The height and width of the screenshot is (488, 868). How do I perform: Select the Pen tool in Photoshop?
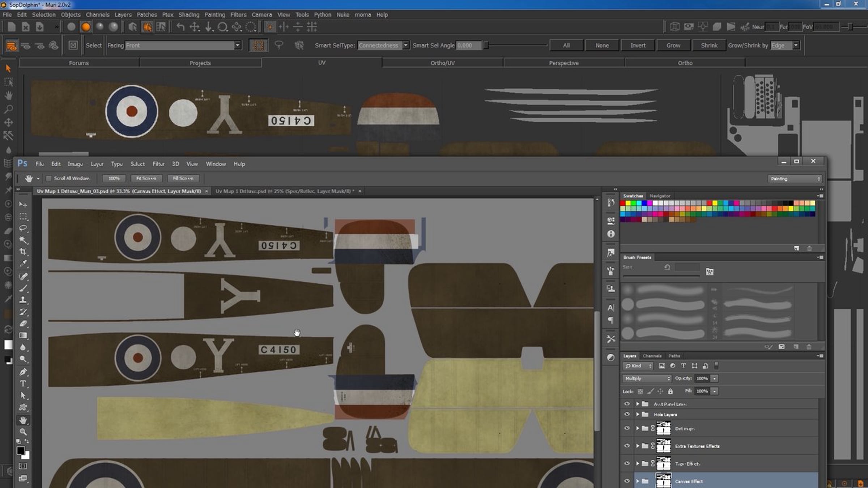(x=23, y=372)
